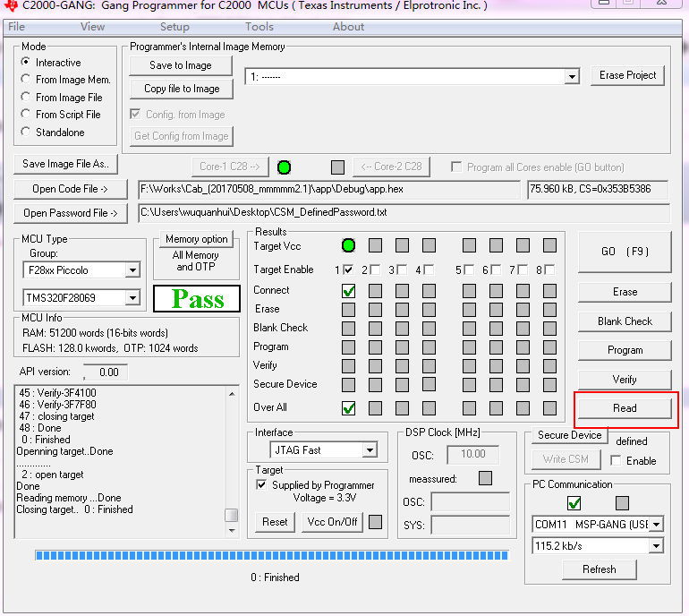
Task: Click Copy file to Image button
Action: coord(182,89)
